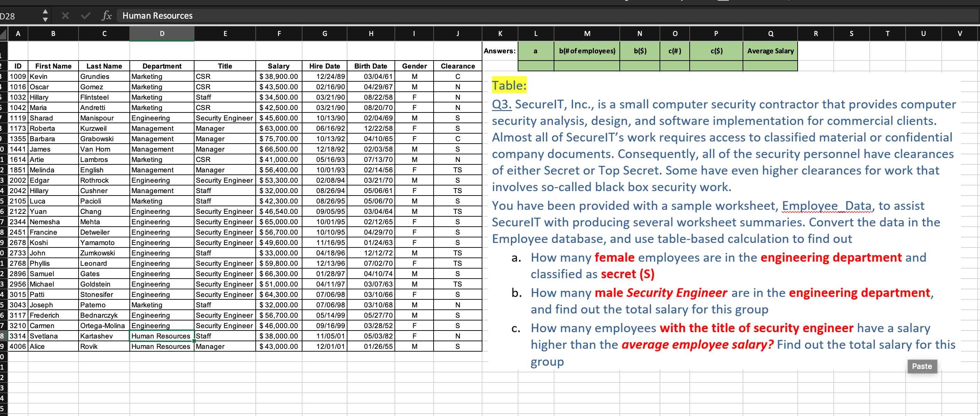This screenshot has width=980, height=416.
Task: Click the Clearance header cell
Action: (x=457, y=66)
